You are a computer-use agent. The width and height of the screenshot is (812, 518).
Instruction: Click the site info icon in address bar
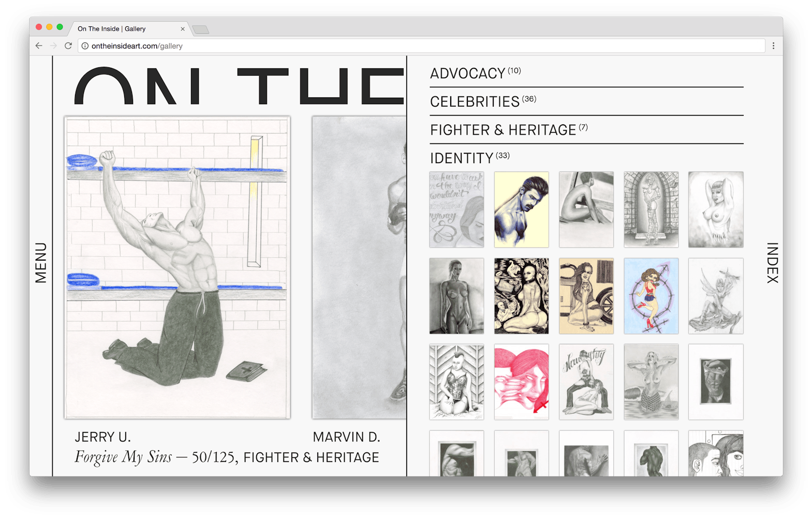(85, 46)
